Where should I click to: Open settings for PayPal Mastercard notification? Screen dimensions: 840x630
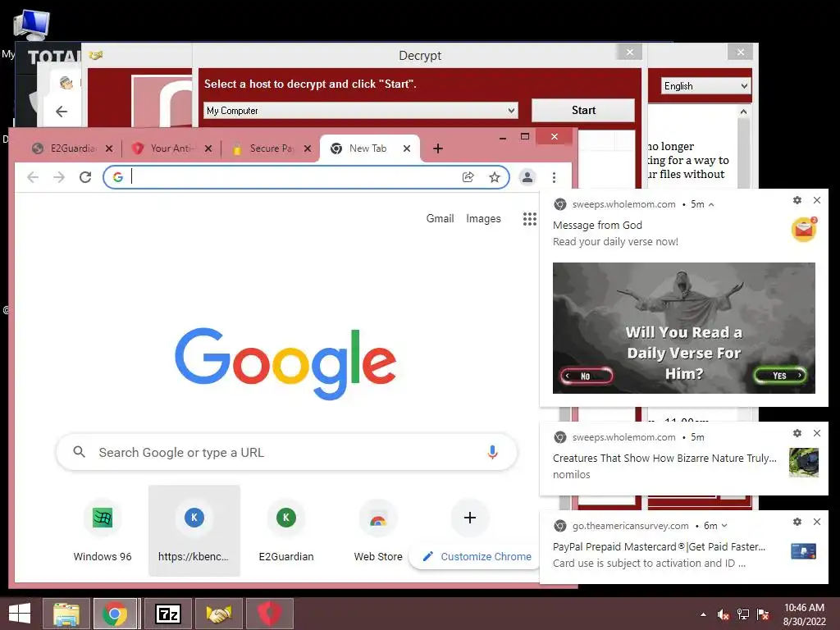[797, 522]
